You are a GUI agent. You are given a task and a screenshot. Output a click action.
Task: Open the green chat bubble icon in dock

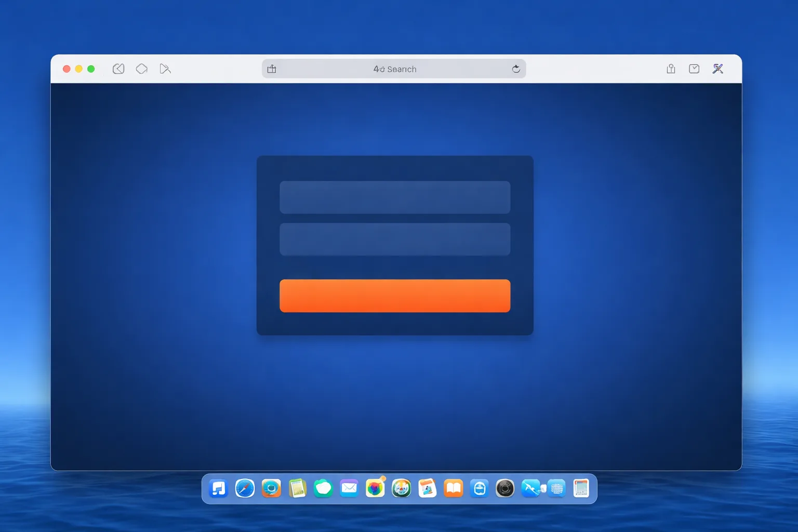(x=323, y=488)
